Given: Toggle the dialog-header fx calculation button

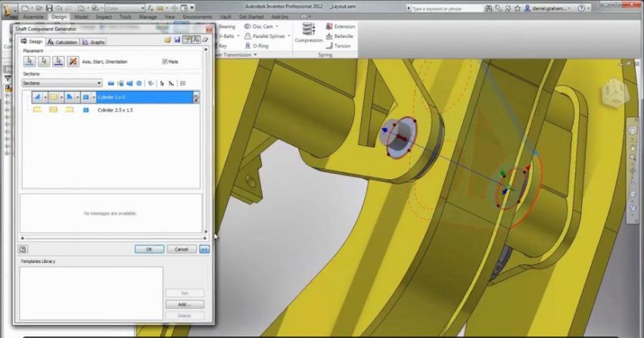Looking at the screenshot, I should (x=196, y=40).
